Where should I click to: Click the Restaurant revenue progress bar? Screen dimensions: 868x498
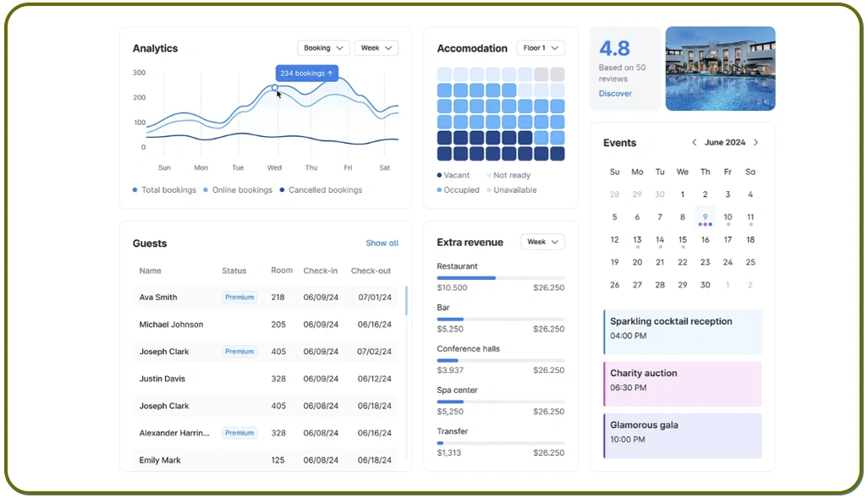coord(501,277)
